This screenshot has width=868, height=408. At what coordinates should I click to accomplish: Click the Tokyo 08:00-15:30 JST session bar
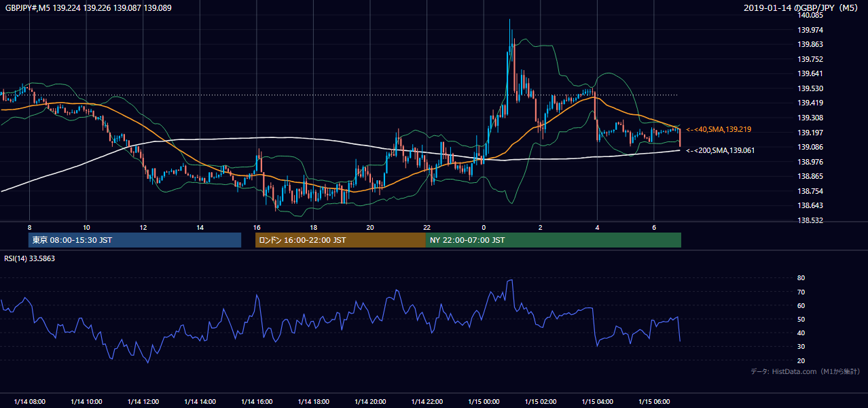[x=134, y=240]
